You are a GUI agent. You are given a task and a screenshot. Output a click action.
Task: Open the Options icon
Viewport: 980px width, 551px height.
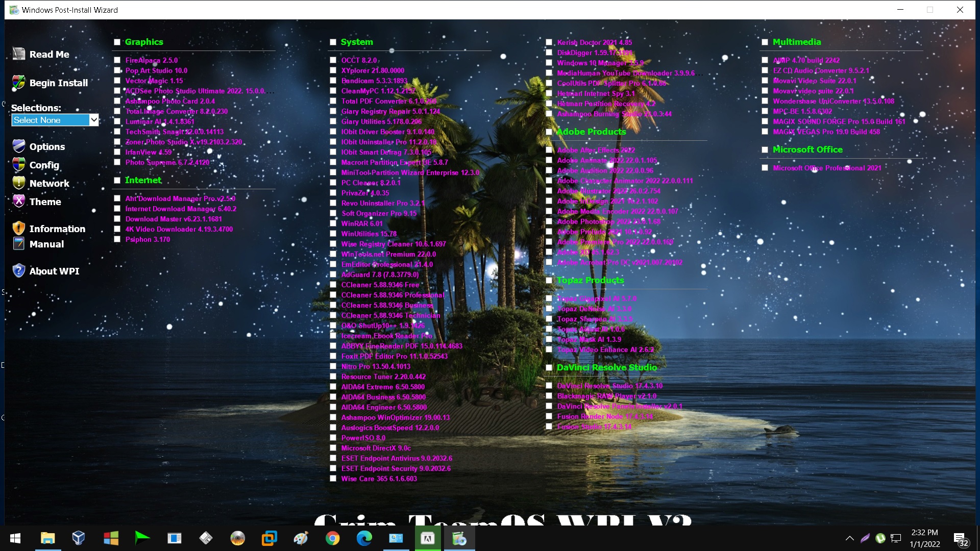[x=19, y=146]
